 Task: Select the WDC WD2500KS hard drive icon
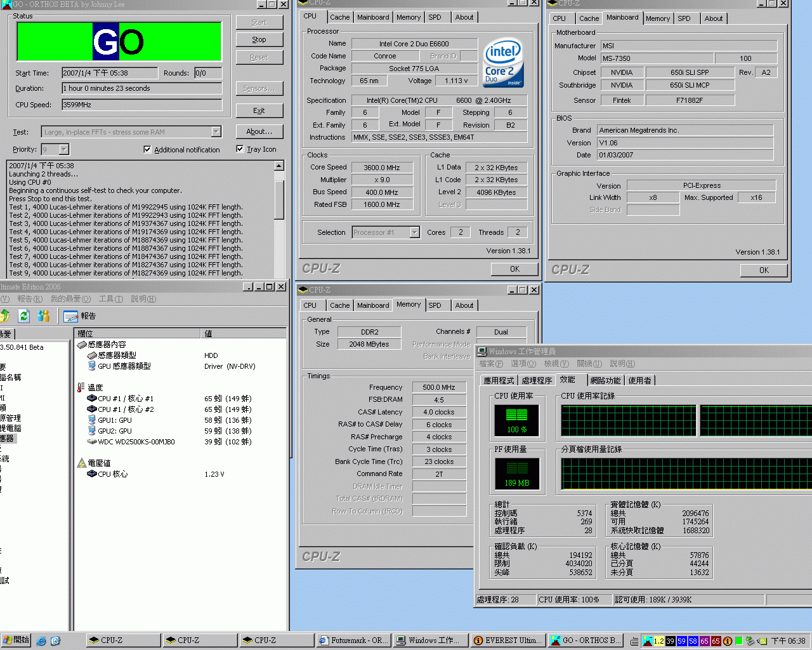click(91, 442)
